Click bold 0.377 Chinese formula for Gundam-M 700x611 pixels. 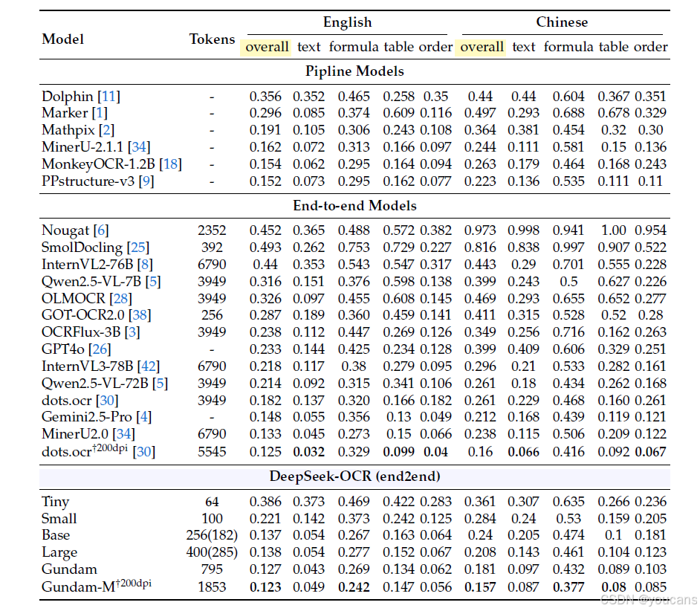click(568, 587)
